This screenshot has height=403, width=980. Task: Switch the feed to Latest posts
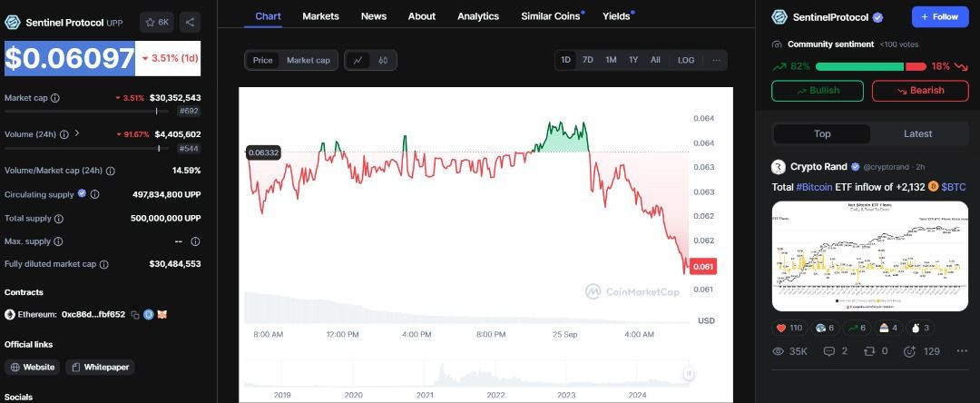[917, 133]
